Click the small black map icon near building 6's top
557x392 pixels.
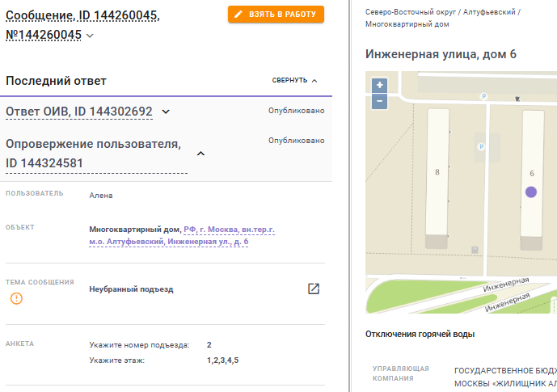coord(517,99)
